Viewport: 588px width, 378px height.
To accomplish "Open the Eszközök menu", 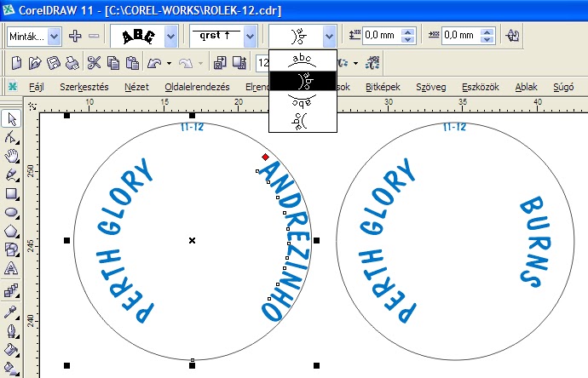I will pyautogui.click(x=481, y=87).
